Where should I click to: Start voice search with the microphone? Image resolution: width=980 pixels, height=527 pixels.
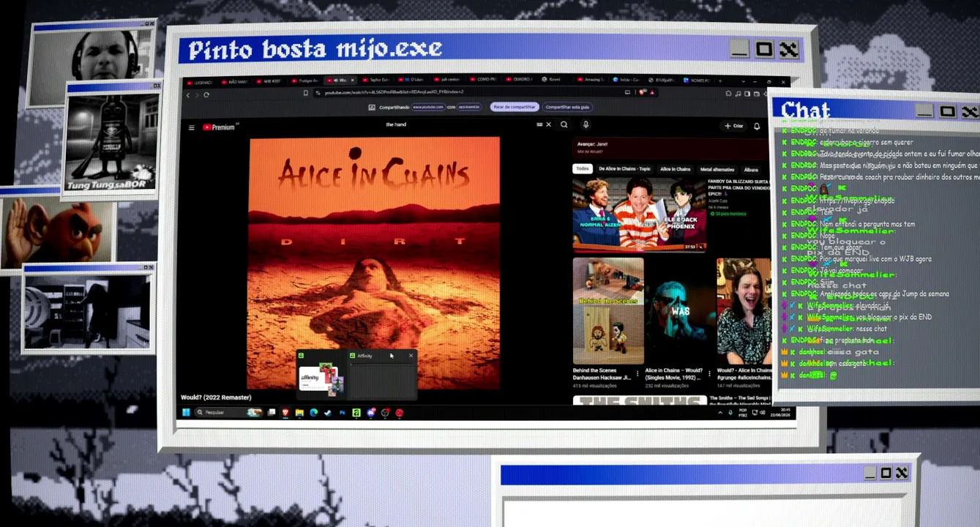586,125
